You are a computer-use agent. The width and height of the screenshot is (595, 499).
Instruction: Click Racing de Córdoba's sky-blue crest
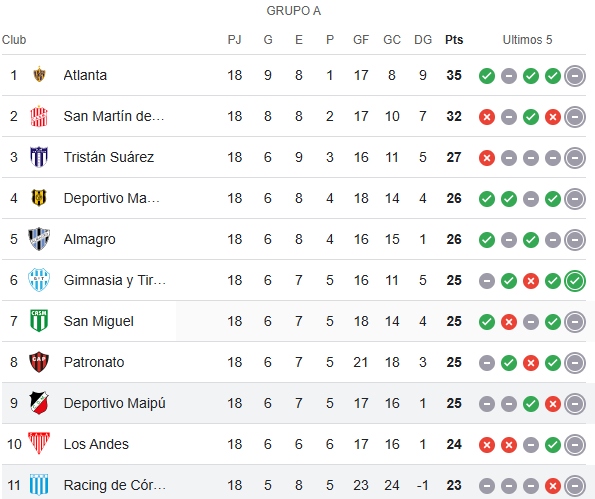pyautogui.click(x=39, y=485)
